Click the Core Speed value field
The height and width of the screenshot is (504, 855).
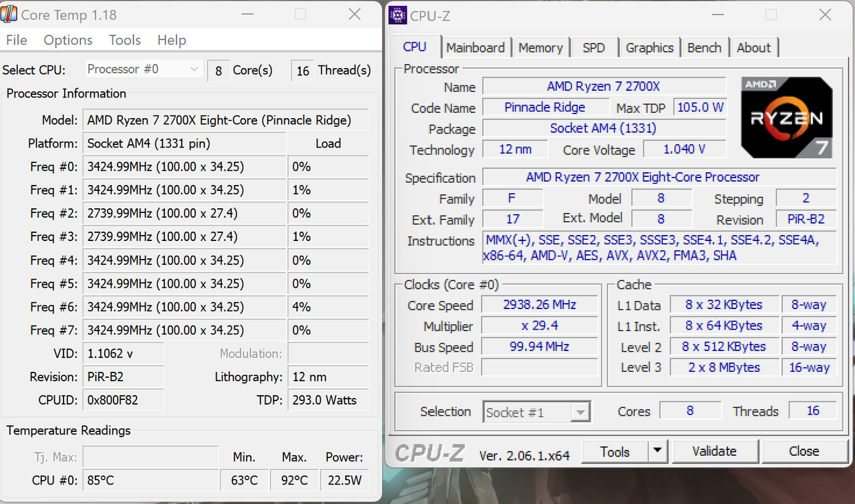click(539, 304)
